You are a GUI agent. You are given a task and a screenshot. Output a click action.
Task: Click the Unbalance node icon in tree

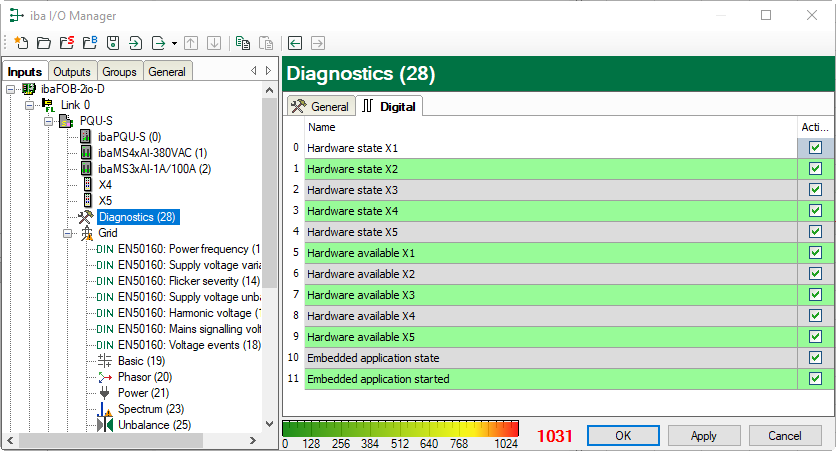click(106, 425)
